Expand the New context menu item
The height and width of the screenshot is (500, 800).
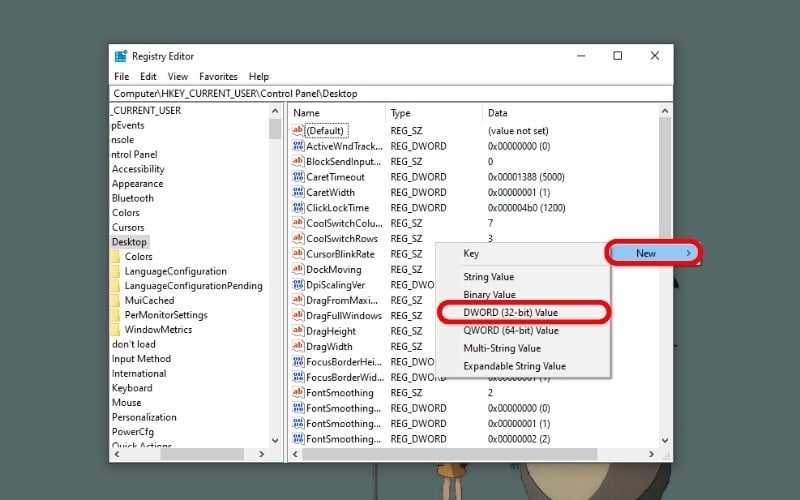pyautogui.click(x=654, y=253)
